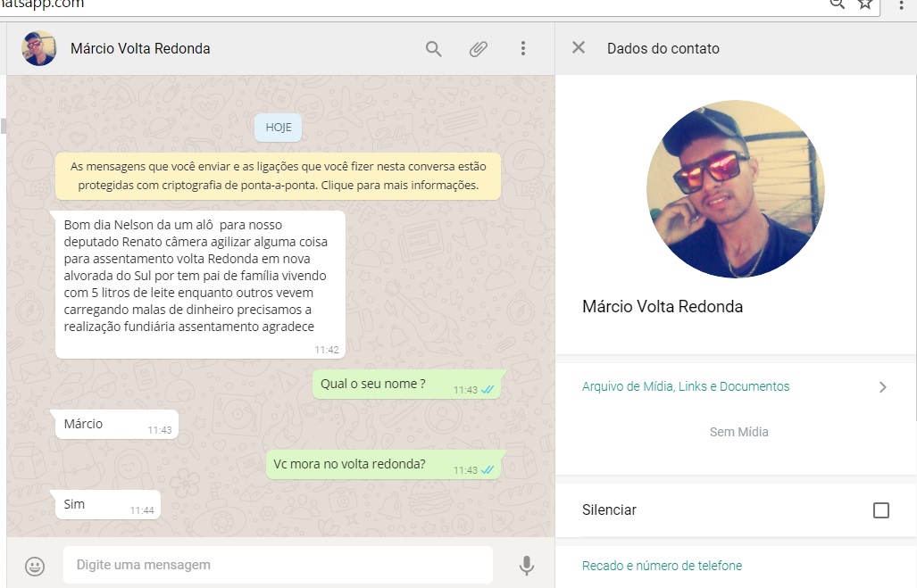Open the browser zoom magnifier icon
This screenshot has width=917, height=588.
point(838,4)
